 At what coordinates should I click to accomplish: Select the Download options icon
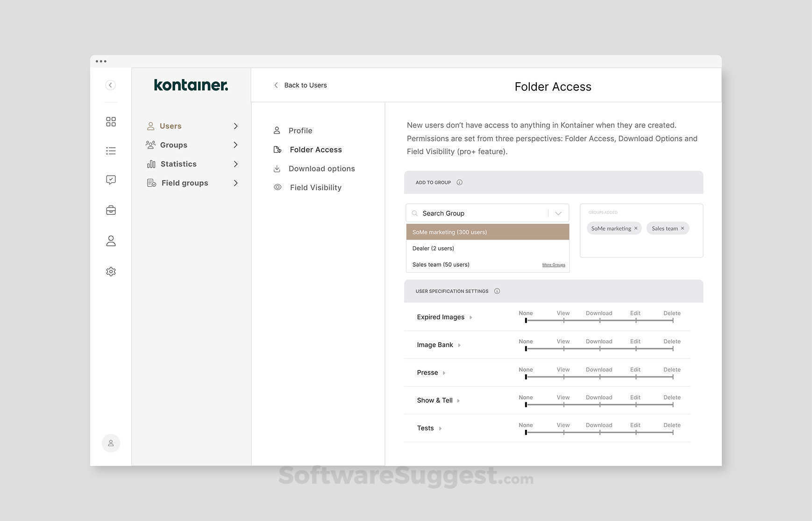(277, 168)
